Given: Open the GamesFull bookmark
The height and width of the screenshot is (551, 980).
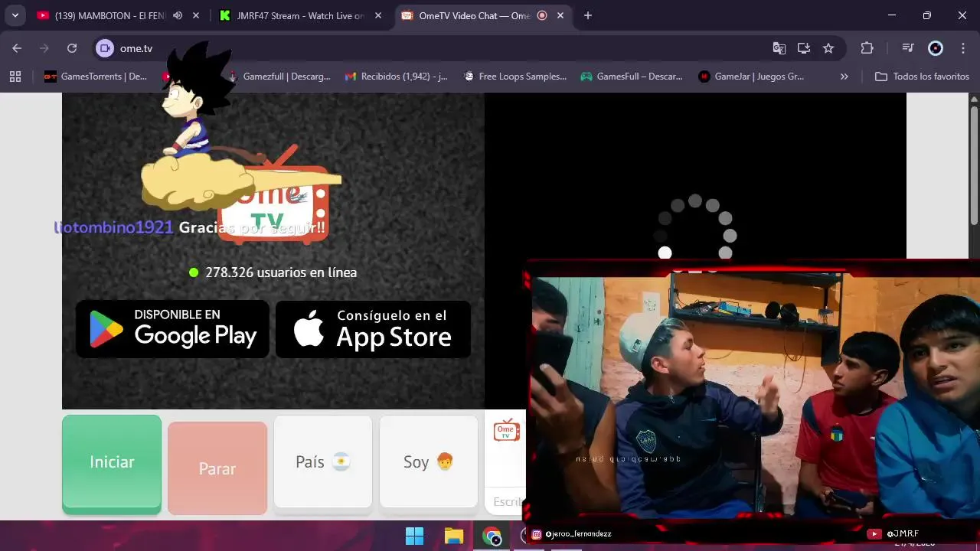Looking at the screenshot, I should coord(632,77).
